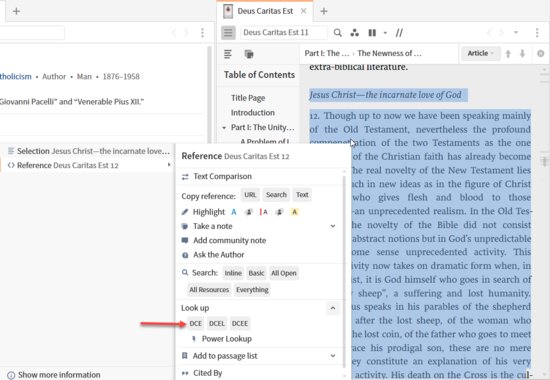
Task: Show contents list icon in sidebar
Action: point(228,54)
